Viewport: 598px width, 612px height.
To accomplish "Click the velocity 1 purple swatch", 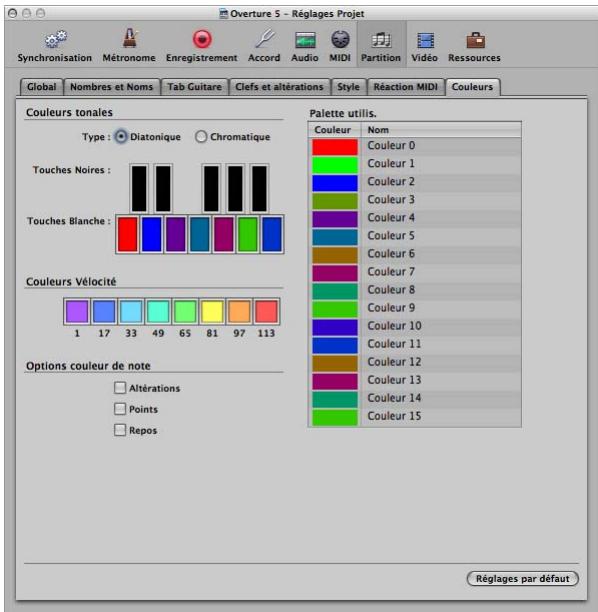I will (x=77, y=311).
